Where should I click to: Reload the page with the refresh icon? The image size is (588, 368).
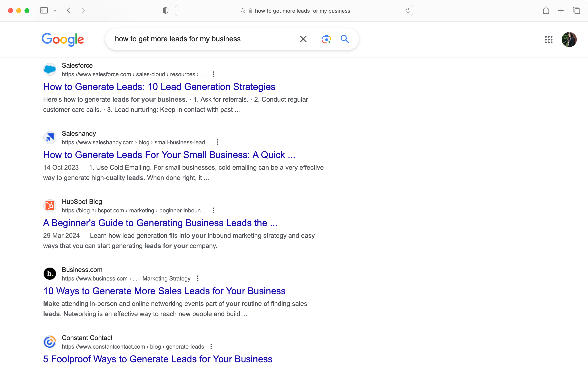408,10
